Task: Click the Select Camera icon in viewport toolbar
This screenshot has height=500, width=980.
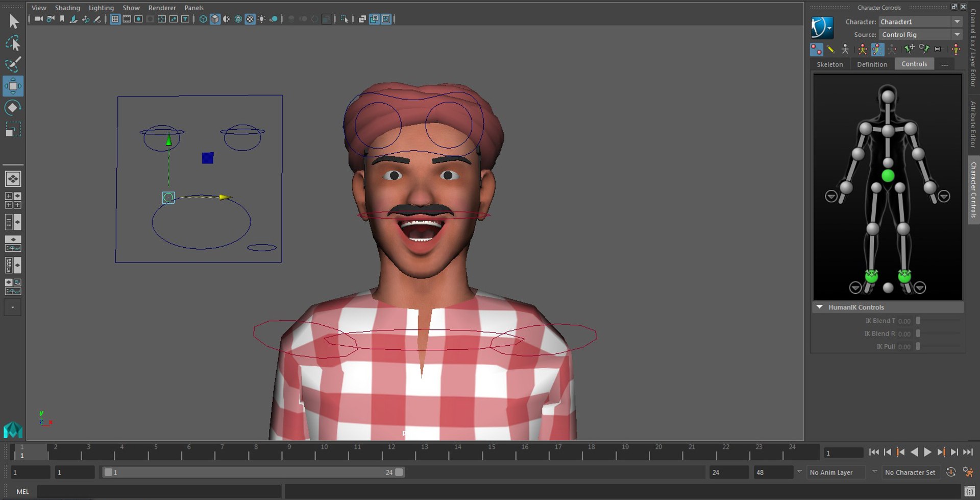Action: (39, 19)
